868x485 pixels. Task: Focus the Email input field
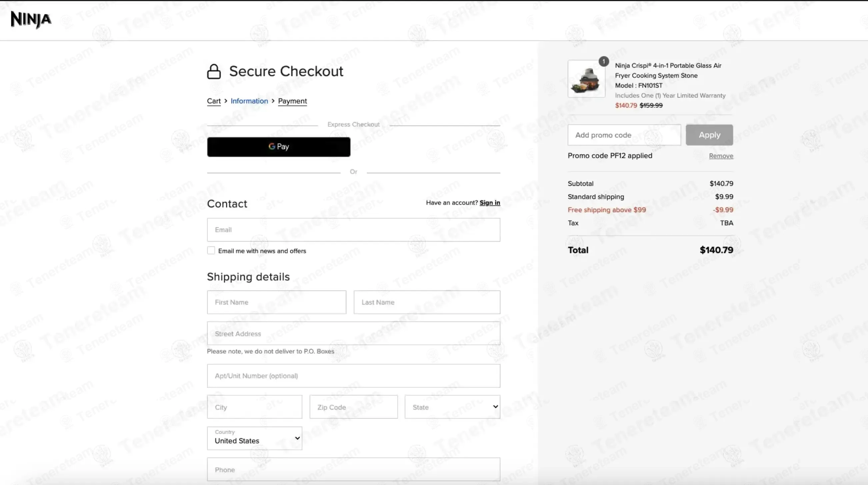[353, 230]
